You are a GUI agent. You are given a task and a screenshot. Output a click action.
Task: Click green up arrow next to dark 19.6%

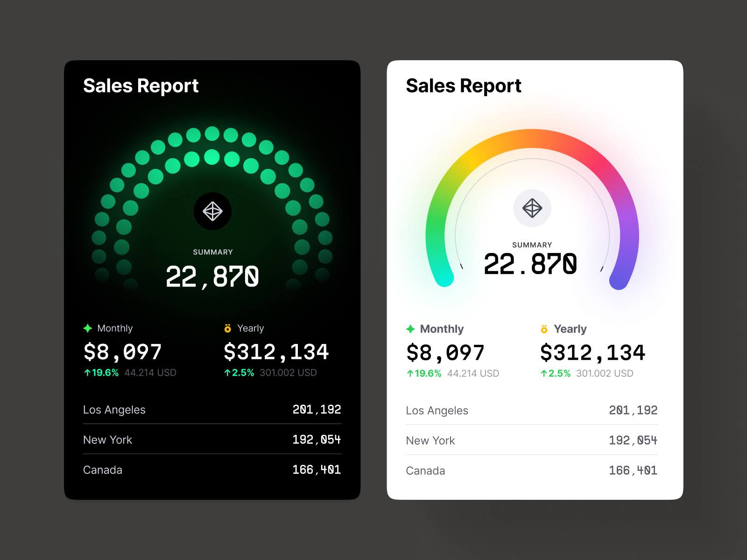pos(87,372)
